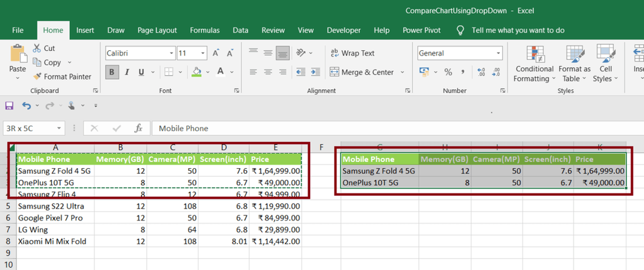644x270 pixels.
Task: Toggle Touch/Mouse Mode
Action: (72, 106)
